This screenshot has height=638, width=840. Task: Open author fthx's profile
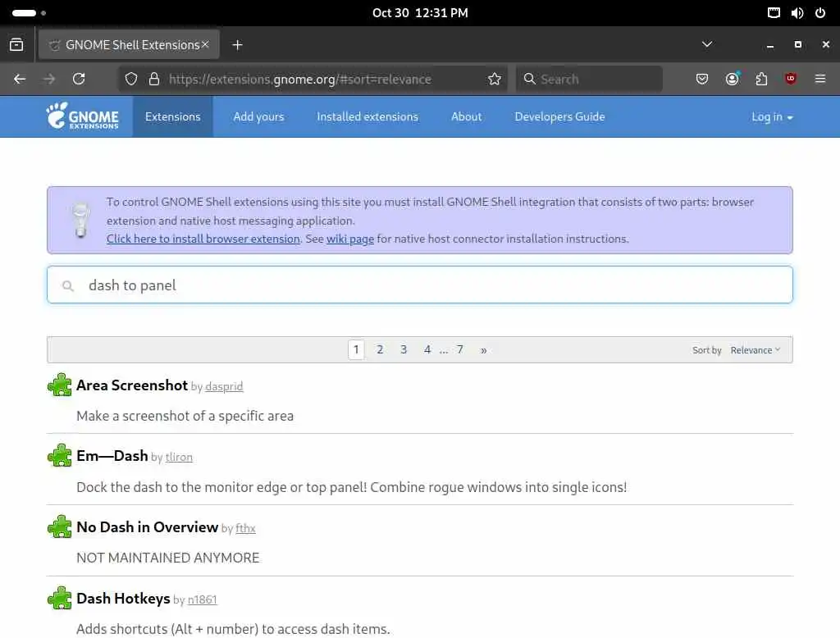245,528
